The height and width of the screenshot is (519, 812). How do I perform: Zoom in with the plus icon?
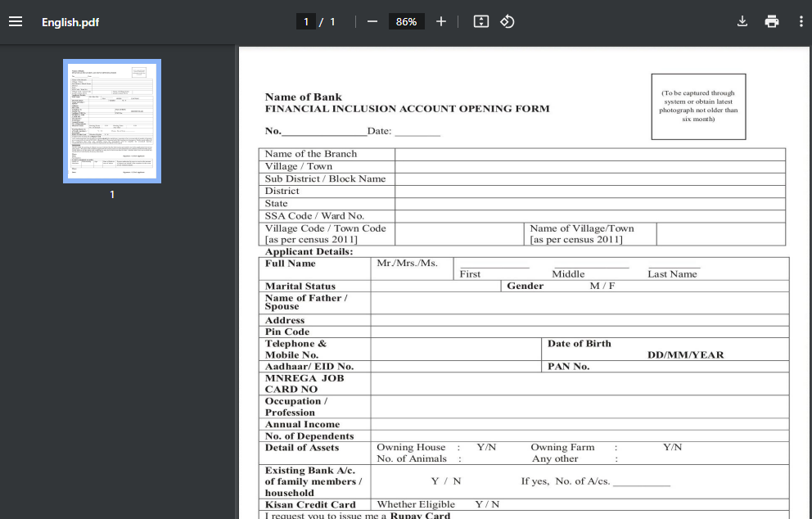[440, 22]
